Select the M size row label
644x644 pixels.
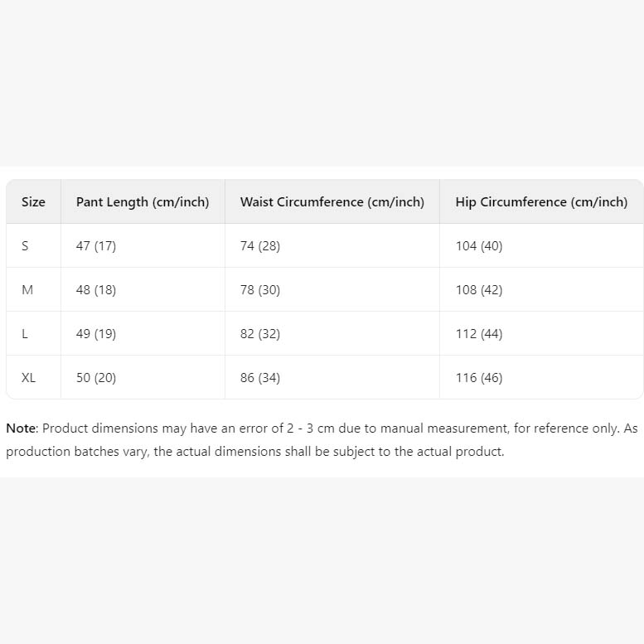coord(27,290)
